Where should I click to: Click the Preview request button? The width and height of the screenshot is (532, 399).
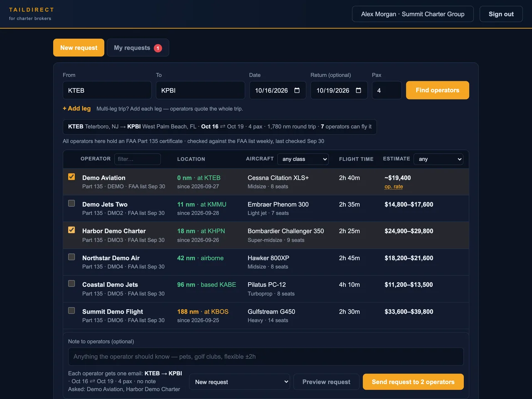[326, 382]
